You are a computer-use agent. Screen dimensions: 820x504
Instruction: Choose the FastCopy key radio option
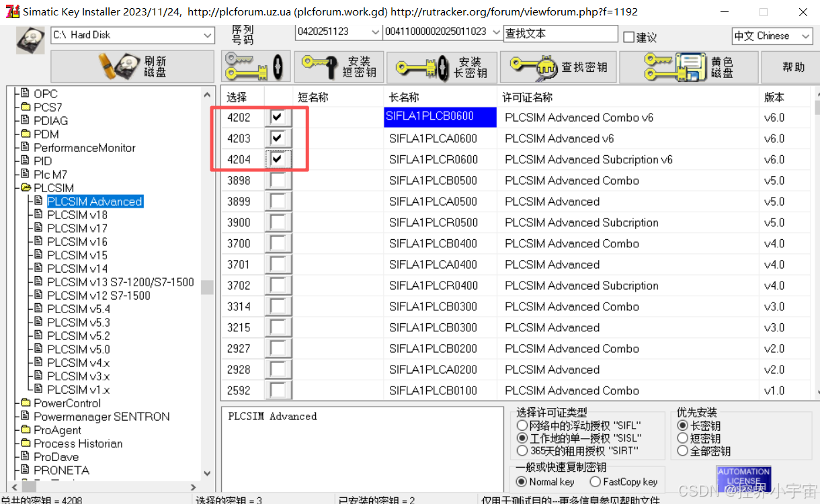click(595, 482)
